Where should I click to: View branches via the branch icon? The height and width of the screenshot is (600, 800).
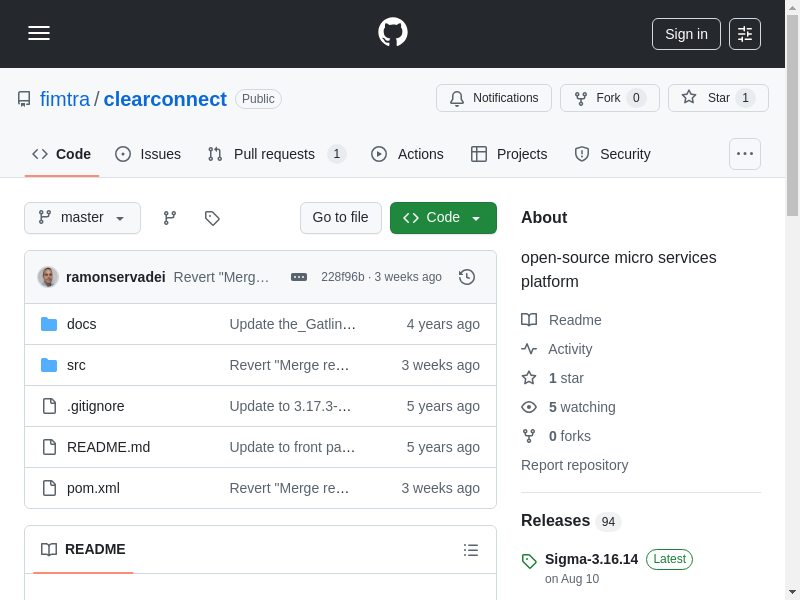170,218
